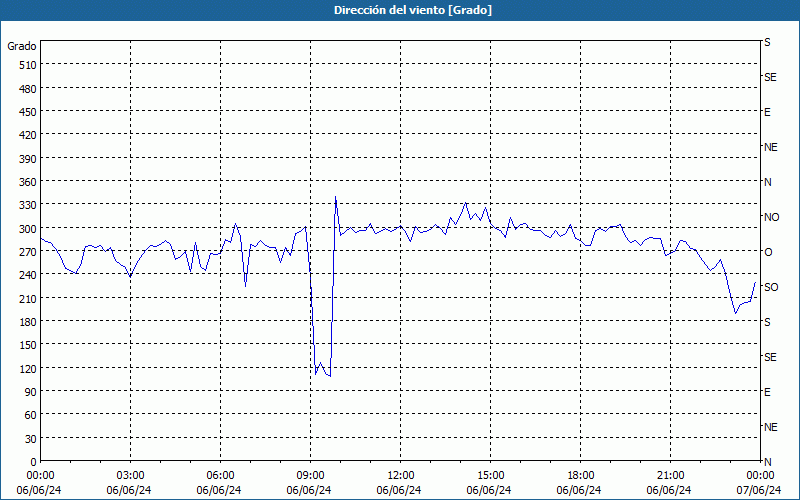Pick the 06/06/24 date under 18:00
The width and height of the screenshot is (800, 500).
tap(579, 490)
